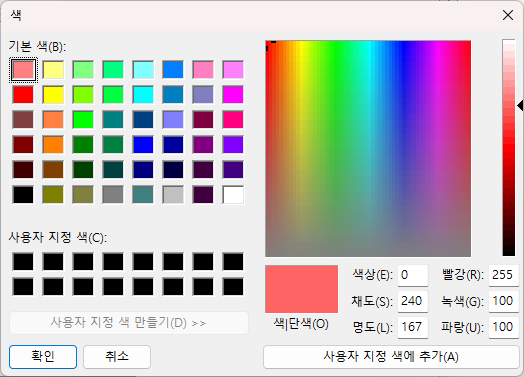Choose the bright azure blue top-row swatch

(173, 70)
